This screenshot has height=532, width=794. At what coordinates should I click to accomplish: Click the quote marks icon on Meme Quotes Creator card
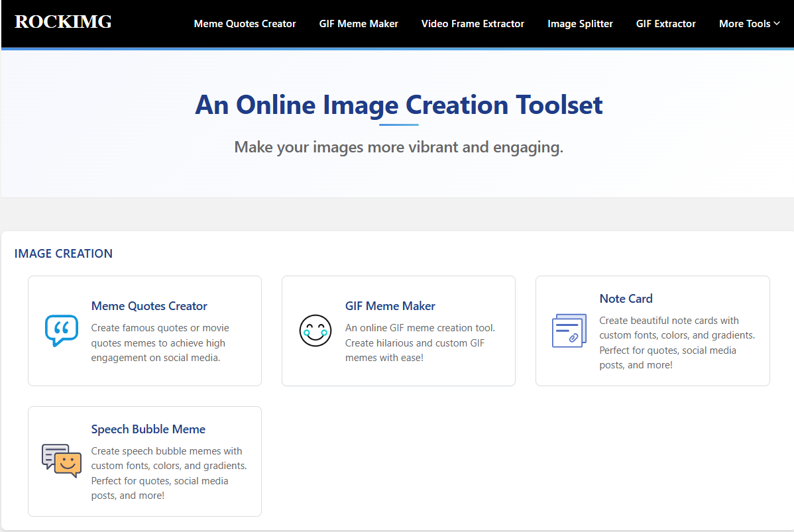point(61,331)
